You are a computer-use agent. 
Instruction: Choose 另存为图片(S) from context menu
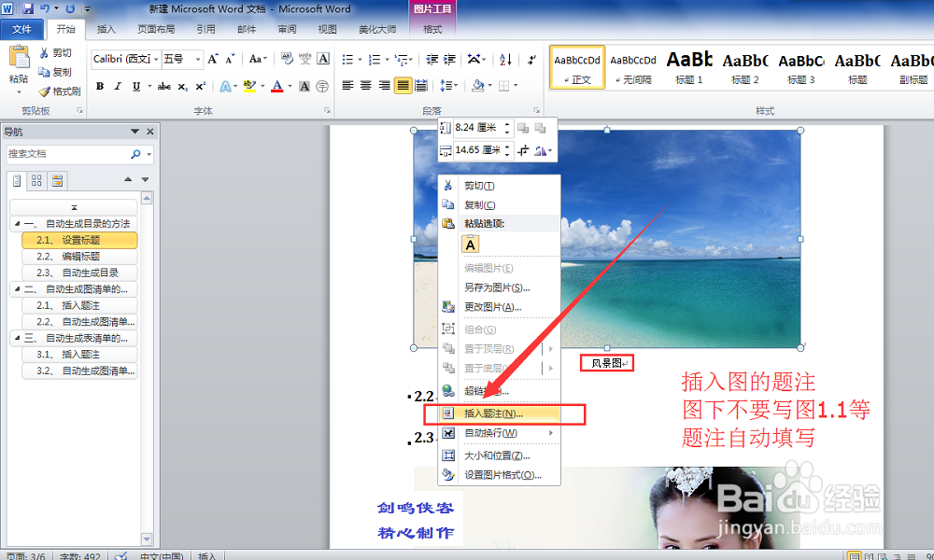499,287
